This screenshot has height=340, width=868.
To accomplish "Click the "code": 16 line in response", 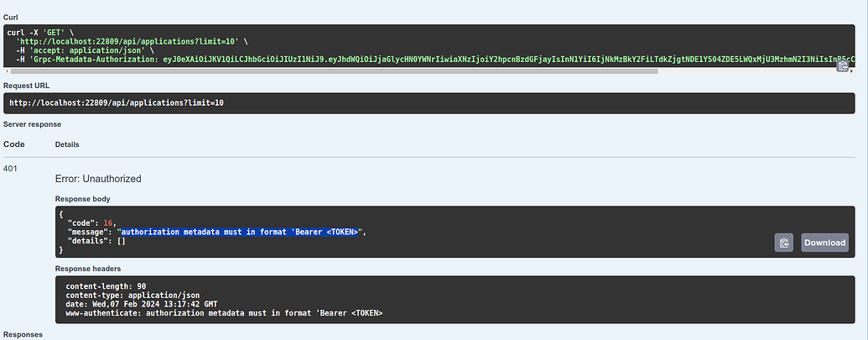I will click(x=92, y=223).
